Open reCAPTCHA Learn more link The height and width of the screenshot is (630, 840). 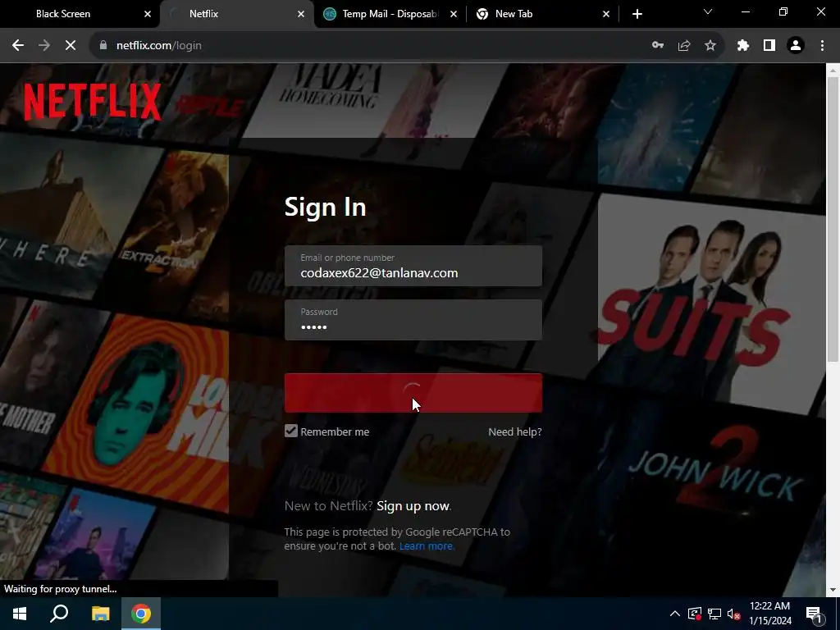[426, 546]
